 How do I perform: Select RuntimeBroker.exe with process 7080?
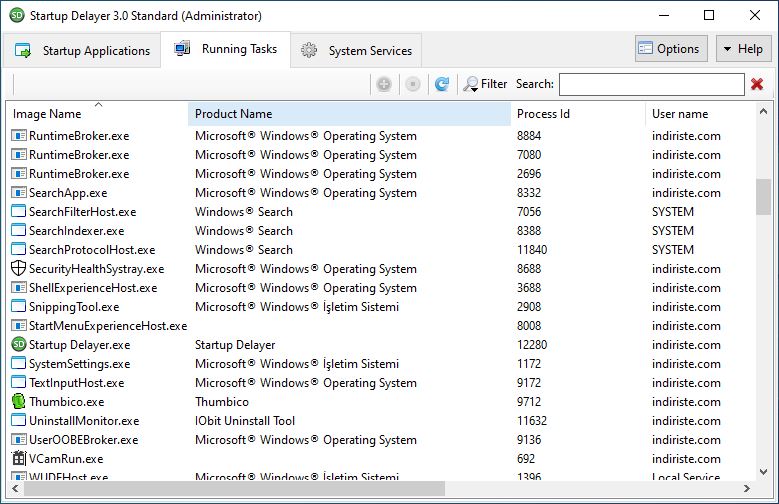point(382,155)
